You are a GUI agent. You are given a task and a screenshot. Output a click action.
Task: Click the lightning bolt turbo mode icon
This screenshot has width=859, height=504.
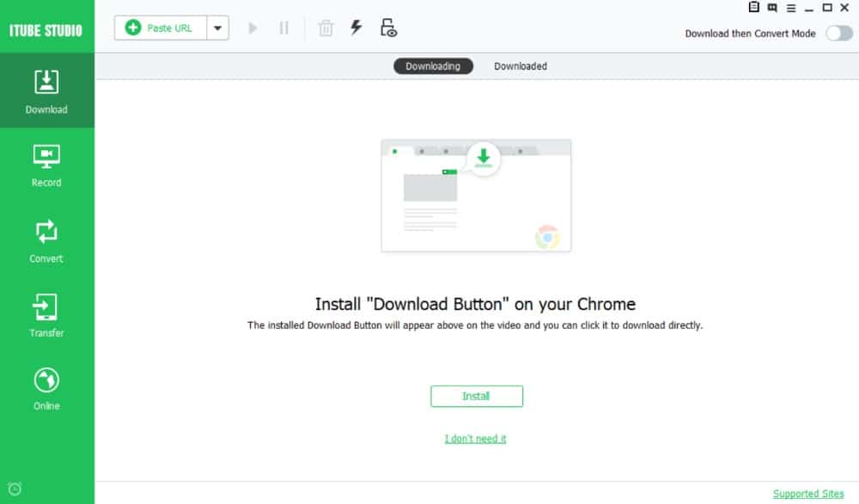356,27
